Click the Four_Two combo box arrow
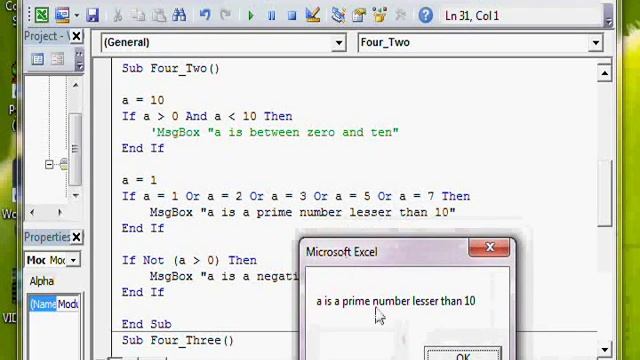 pos(596,43)
